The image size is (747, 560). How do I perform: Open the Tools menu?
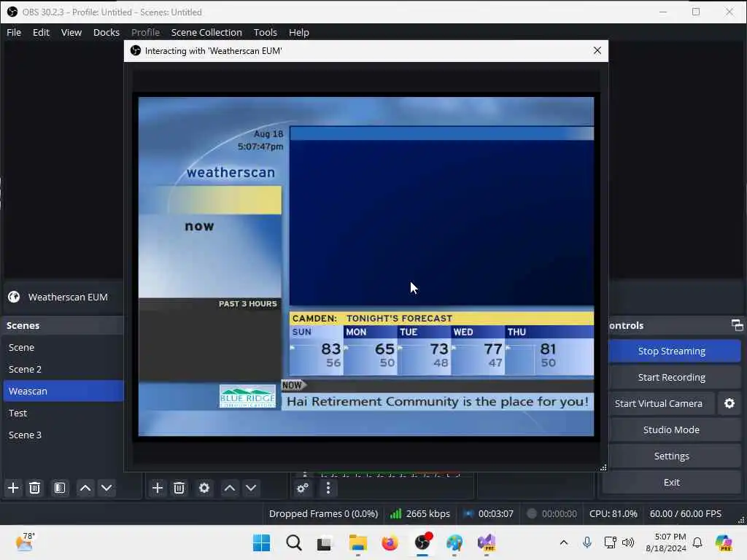tap(265, 32)
